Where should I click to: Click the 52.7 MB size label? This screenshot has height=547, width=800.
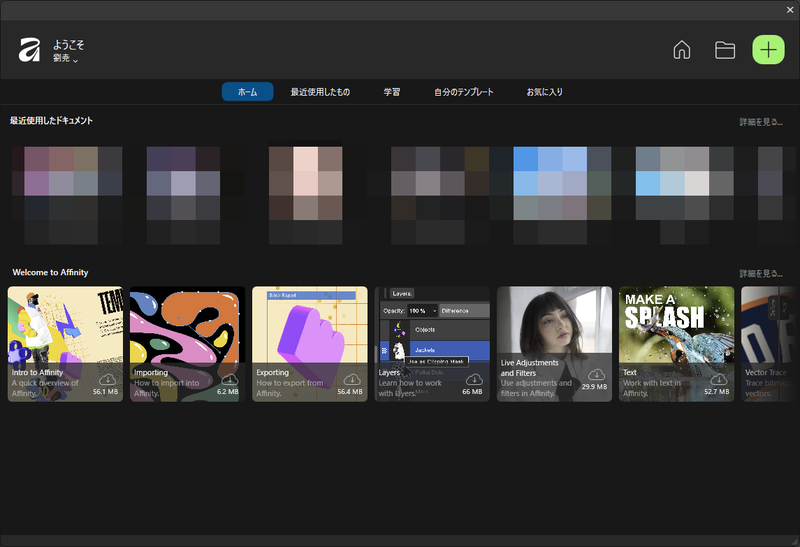717,391
